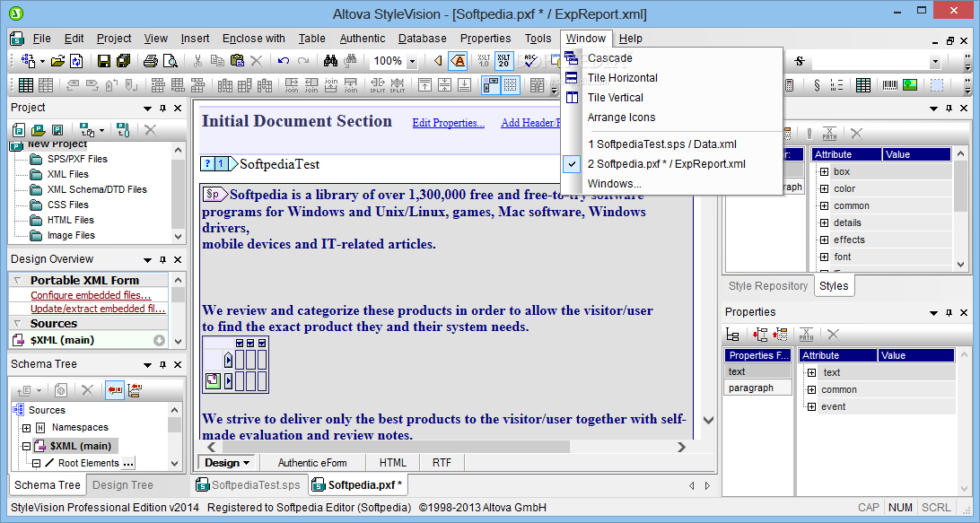Viewport: 980px width, 523px height.
Task: Click Update/extract embedded files link
Action: coord(98,309)
